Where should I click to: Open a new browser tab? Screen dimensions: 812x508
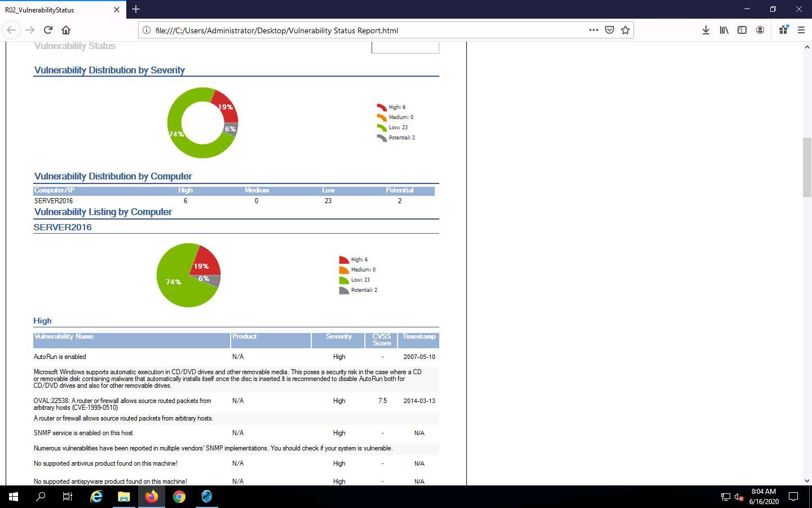point(135,9)
